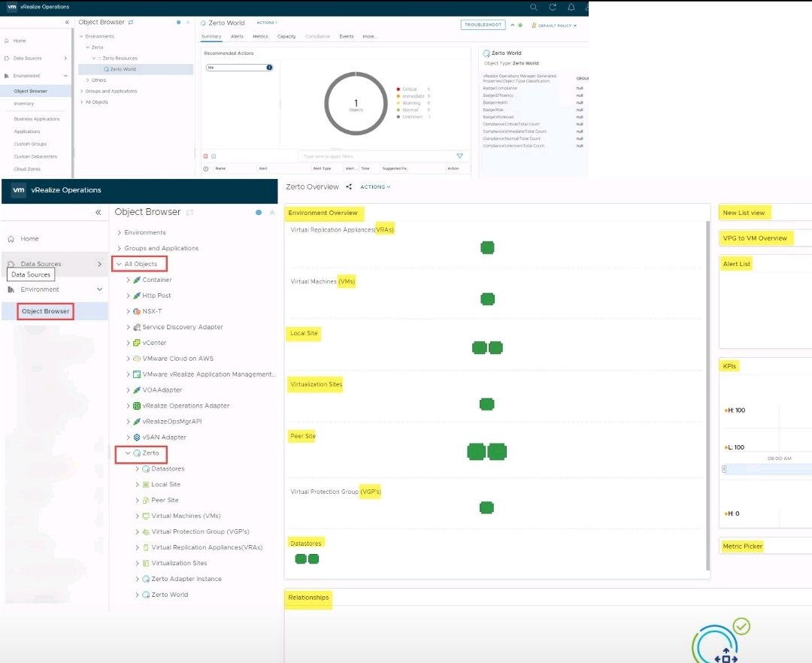The width and height of the screenshot is (812, 663).
Task: Click the Container adapter icon in tree
Action: (x=137, y=280)
